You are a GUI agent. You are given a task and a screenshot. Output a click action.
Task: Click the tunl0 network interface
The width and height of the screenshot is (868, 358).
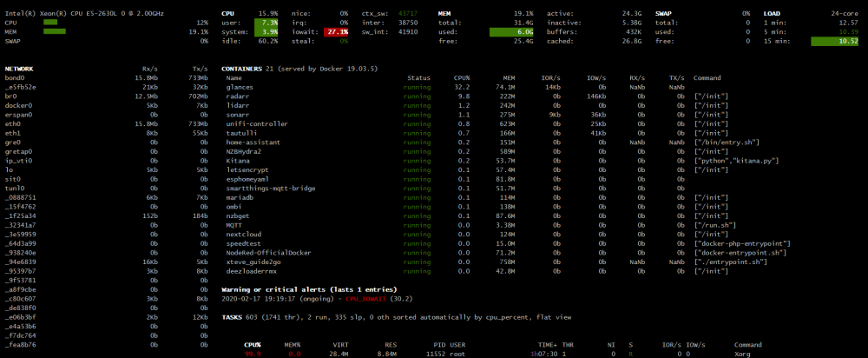(15, 188)
